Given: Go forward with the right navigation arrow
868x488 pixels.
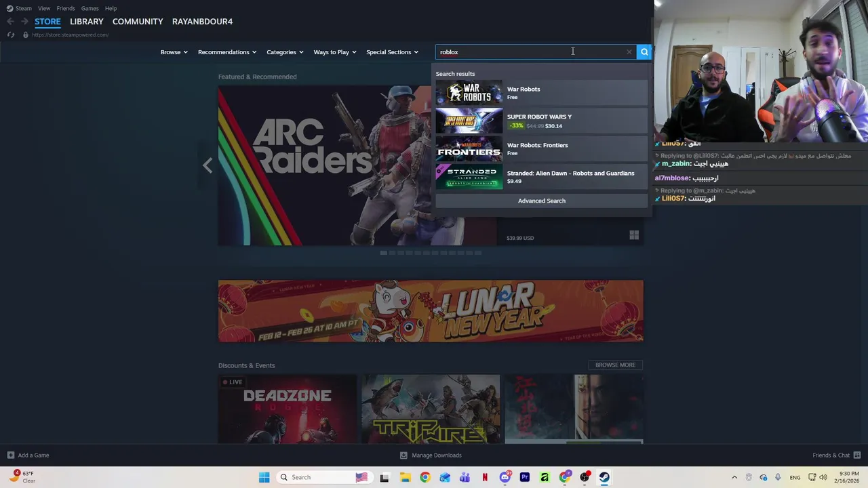Looking at the screenshot, I should coord(24,22).
